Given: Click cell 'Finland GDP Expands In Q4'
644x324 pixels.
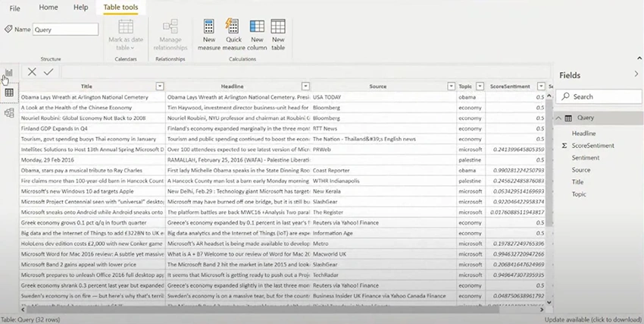Looking at the screenshot, I should click(92, 128).
